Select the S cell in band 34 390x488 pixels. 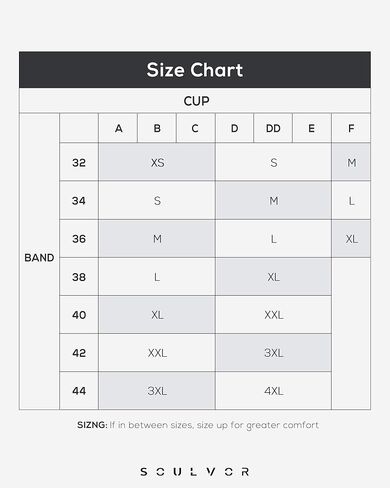[x=157, y=200]
